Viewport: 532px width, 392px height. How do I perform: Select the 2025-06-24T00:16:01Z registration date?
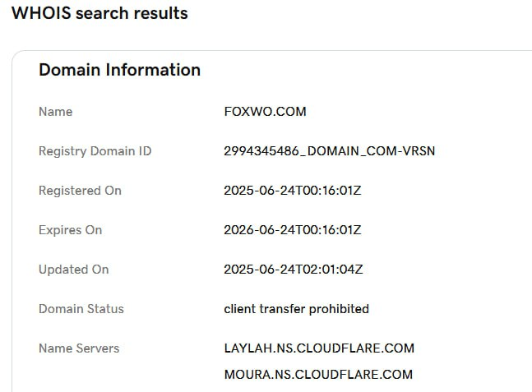click(x=293, y=191)
